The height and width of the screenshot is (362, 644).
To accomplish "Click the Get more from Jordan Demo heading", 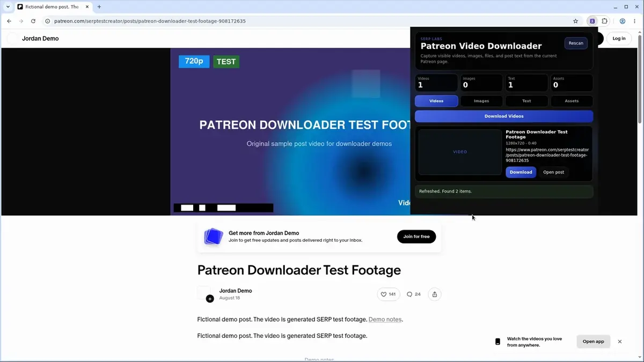I will pos(264,233).
